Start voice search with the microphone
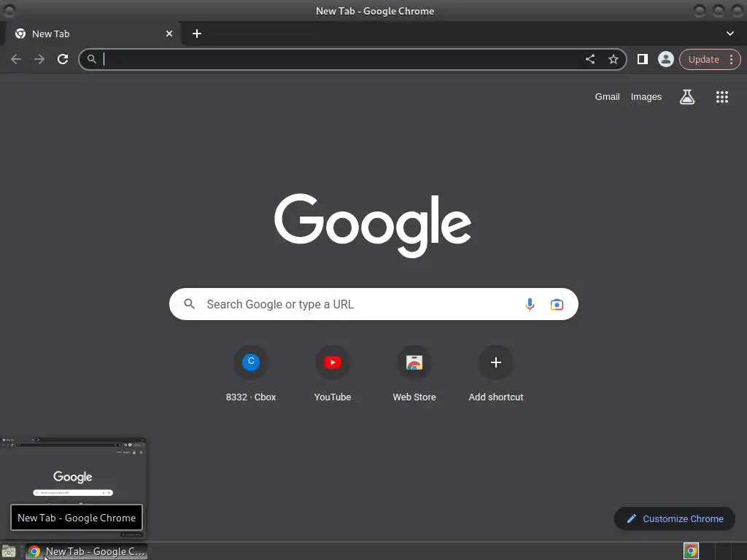747x560 pixels. 530,304
